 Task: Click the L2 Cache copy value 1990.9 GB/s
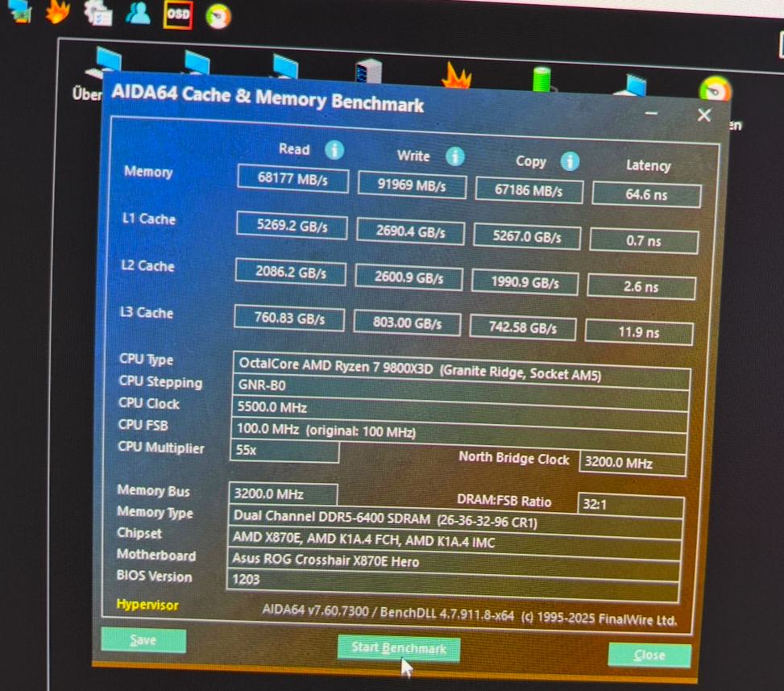point(525,282)
